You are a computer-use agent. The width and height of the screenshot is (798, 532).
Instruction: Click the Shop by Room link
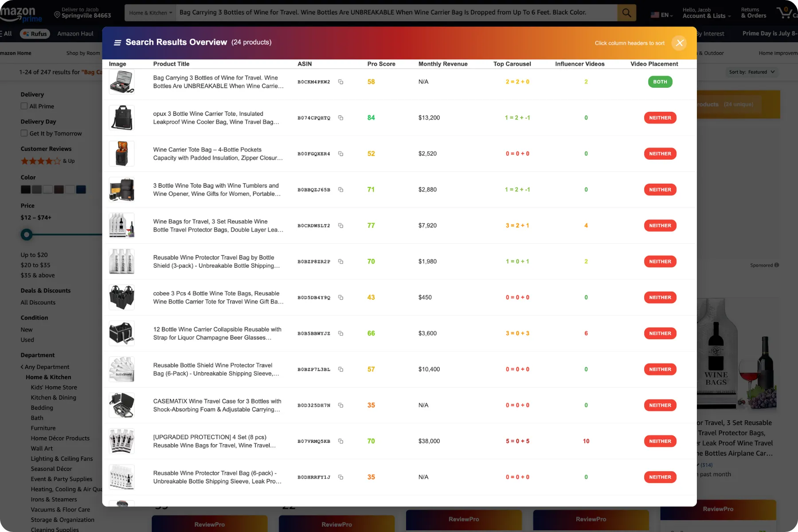pos(83,53)
